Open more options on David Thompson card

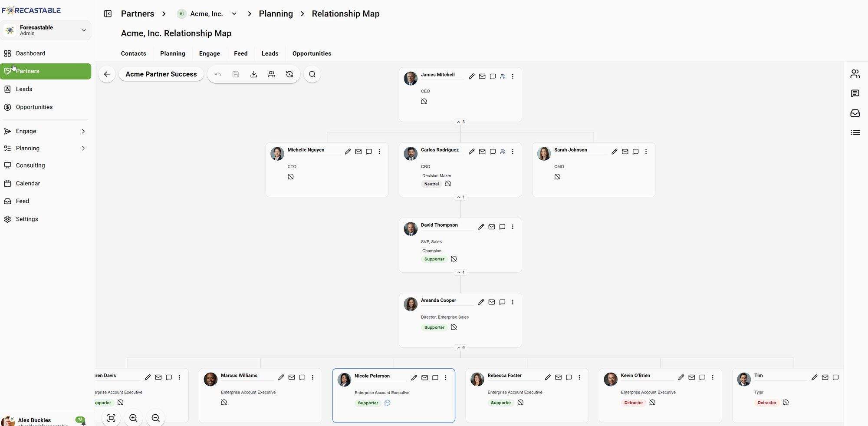(x=513, y=227)
